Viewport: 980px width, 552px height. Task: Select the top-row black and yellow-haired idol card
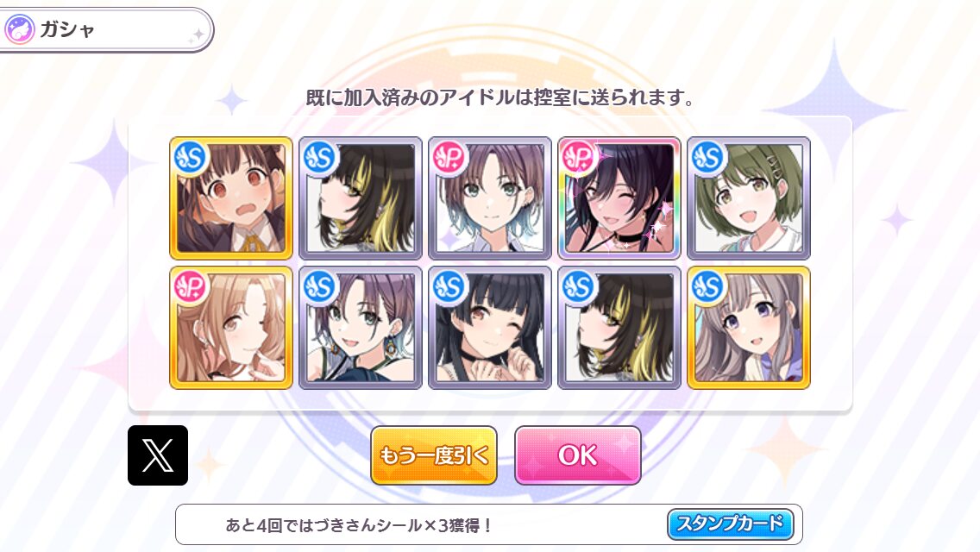pos(361,198)
